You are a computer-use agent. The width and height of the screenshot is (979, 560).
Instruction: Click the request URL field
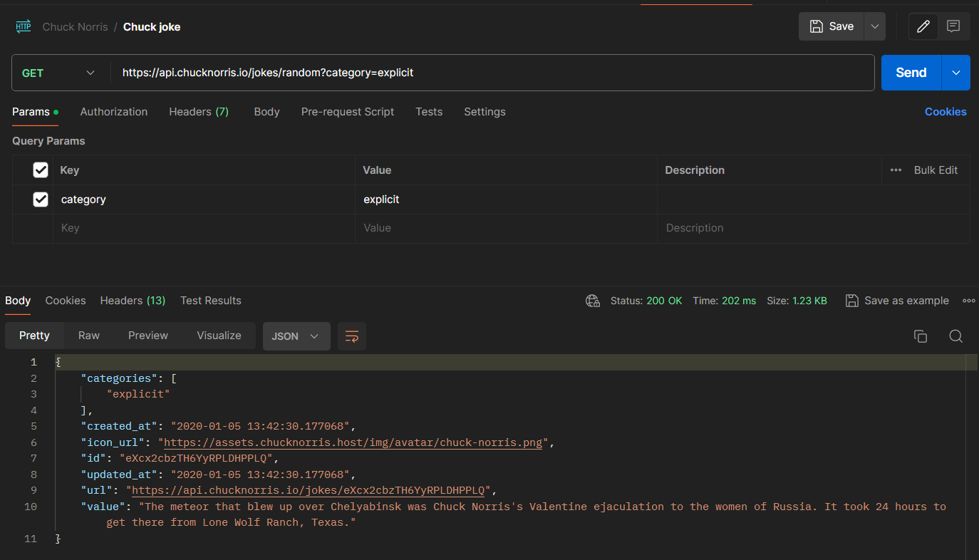click(x=492, y=73)
